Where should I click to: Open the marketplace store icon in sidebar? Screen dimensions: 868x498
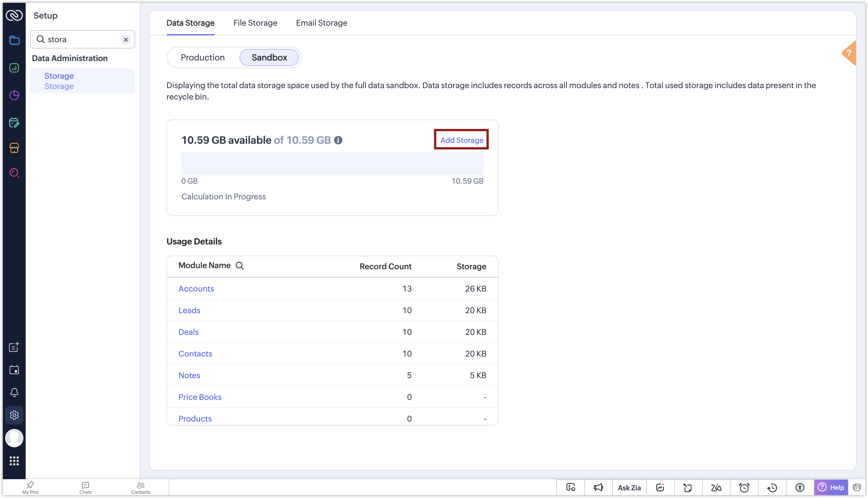coord(14,148)
